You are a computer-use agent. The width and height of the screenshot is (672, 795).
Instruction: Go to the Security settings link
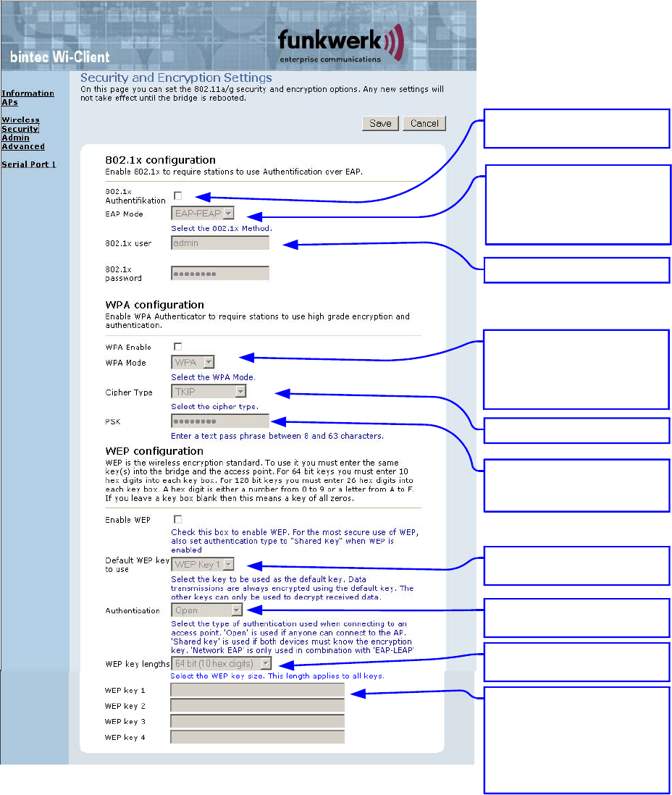(x=20, y=129)
